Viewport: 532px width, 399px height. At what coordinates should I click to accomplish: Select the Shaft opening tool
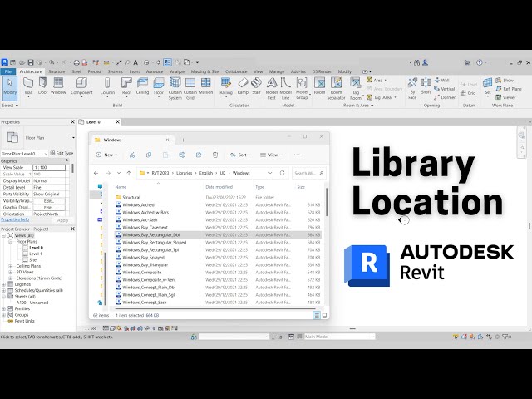[x=426, y=86]
